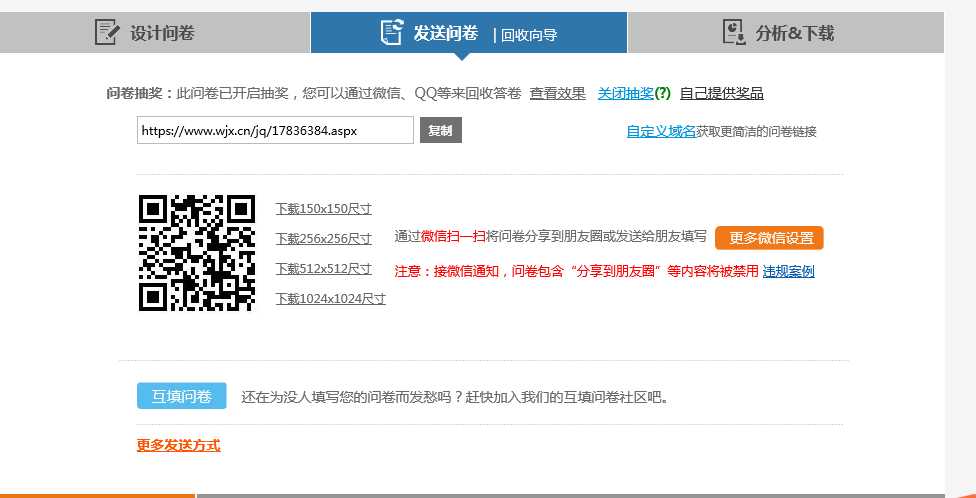Image resolution: width=976 pixels, height=498 pixels.
Task: Click the survey QR code image
Action: [x=197, y=253]
